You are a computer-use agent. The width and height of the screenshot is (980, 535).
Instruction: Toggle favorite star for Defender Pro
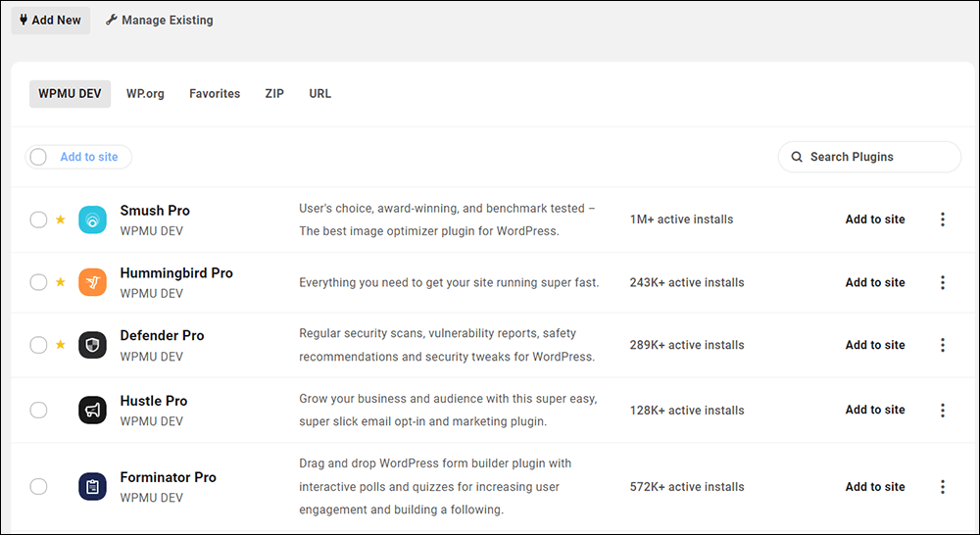tap(61, 344)
